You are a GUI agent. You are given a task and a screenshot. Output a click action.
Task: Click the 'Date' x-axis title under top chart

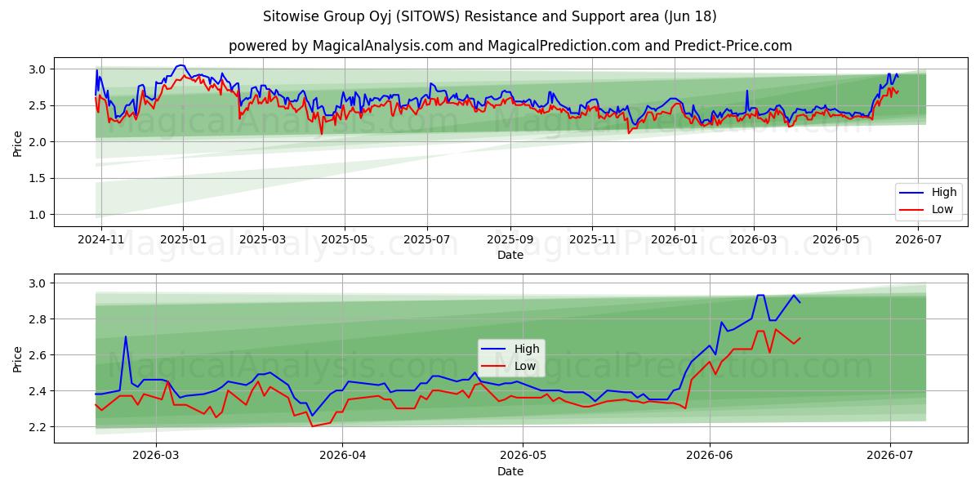tap(510, 256)
